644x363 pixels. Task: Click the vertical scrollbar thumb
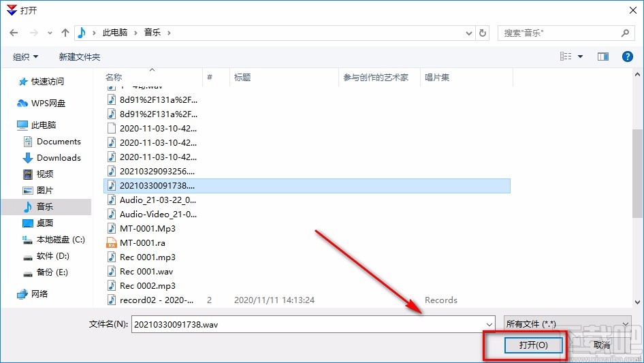(x=637, y=174)
